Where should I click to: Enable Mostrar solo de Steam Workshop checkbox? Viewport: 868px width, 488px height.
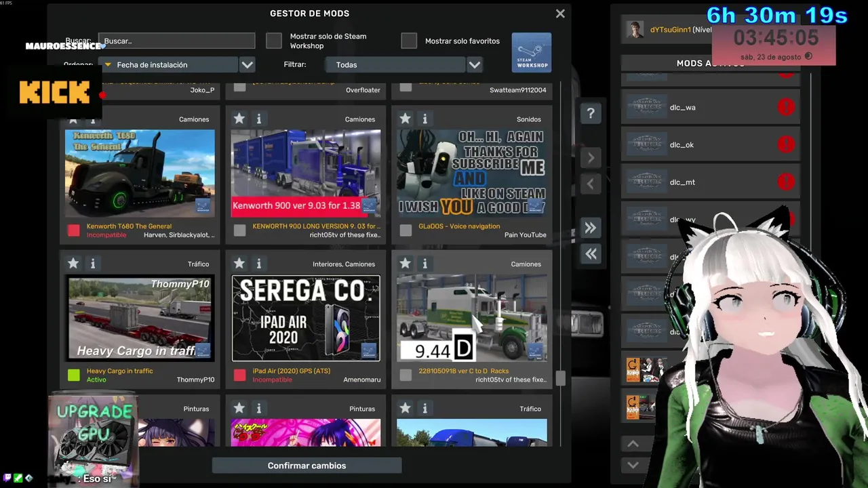click(x=274, y=41)
